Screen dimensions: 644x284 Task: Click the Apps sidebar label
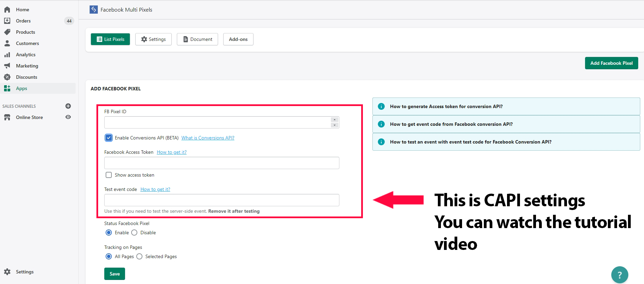pyautogui.click(x=21, y=88)
